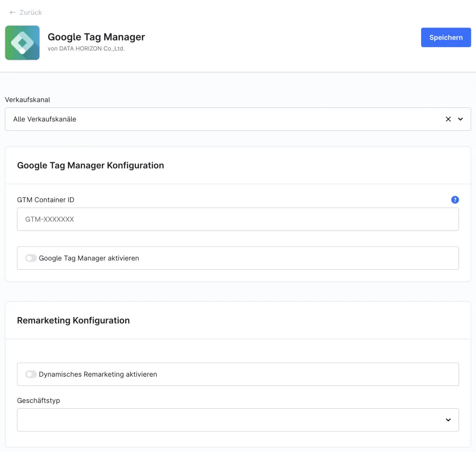Click the Geschäftstyp label
Image resolution: width=476 pixels, height=452 pixels.
(x=39, y=401)
